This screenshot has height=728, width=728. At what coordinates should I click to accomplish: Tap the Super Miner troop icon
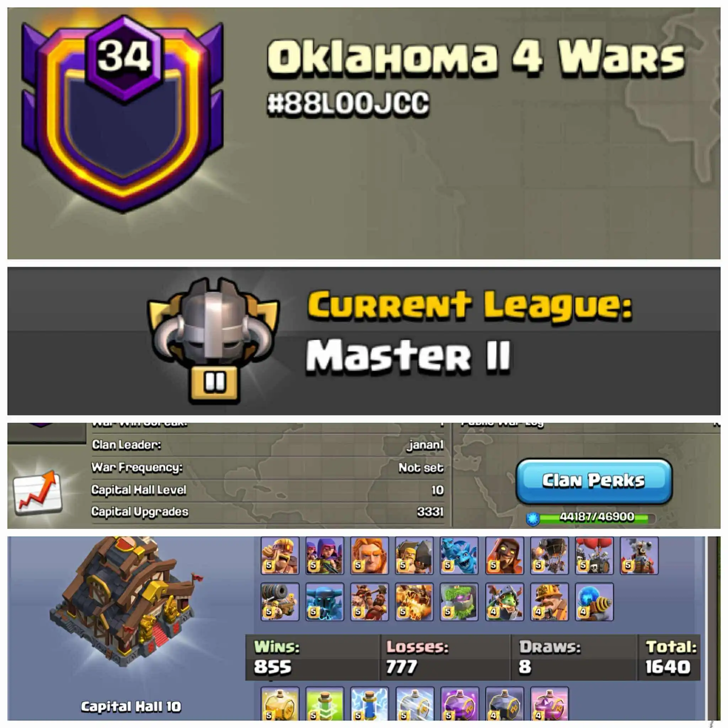tap(550, 602)
